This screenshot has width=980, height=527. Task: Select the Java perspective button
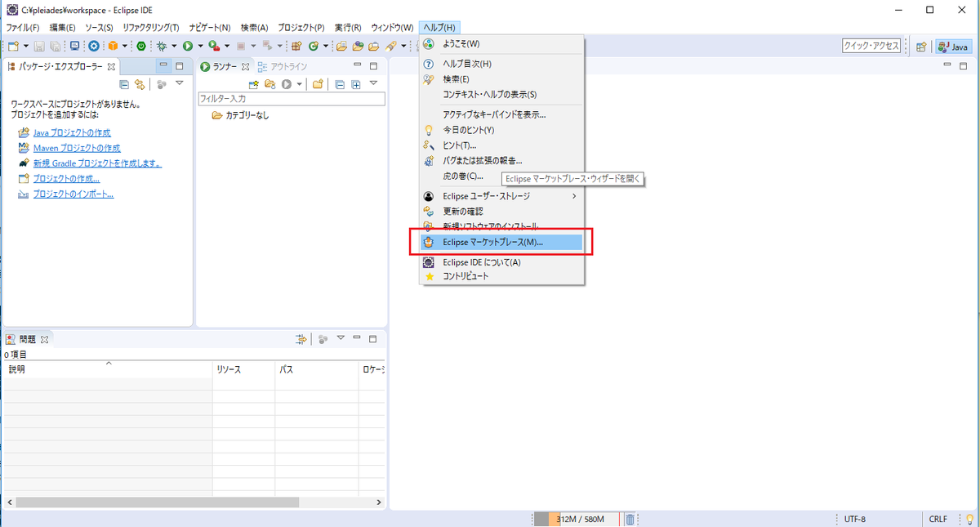click(954, 47)
